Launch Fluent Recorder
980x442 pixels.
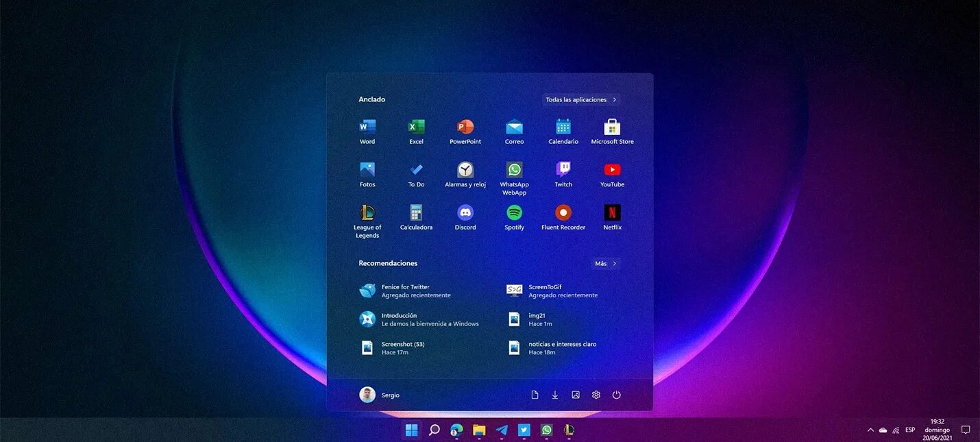(563, 217)
